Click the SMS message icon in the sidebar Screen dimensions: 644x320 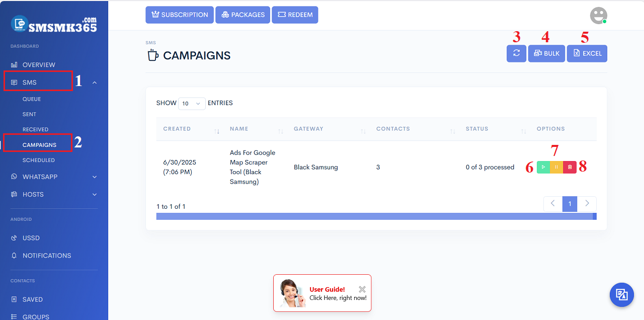(14, 83)
